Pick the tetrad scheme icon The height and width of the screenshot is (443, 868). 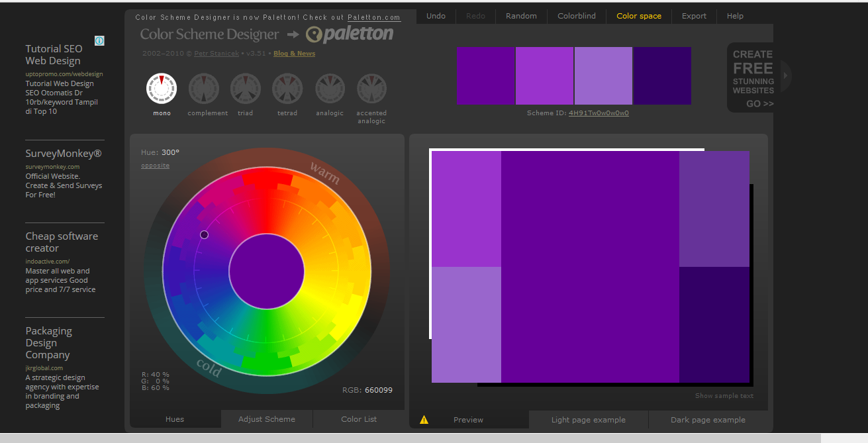pyautogui.click(x=287, y=89)
